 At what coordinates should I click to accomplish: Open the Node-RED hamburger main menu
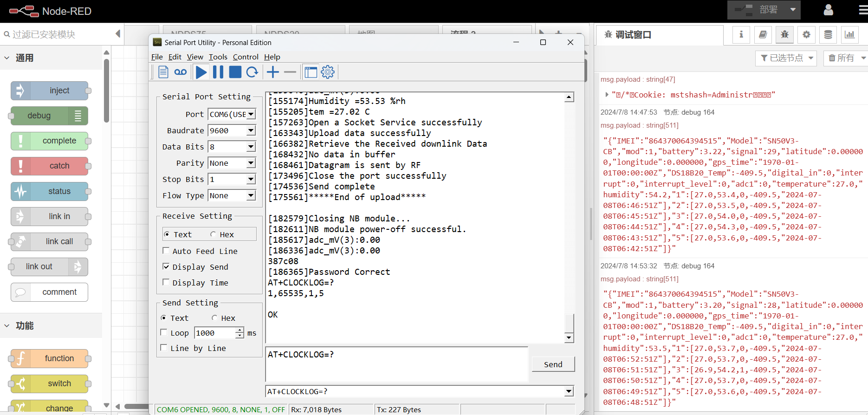point(863,10)
